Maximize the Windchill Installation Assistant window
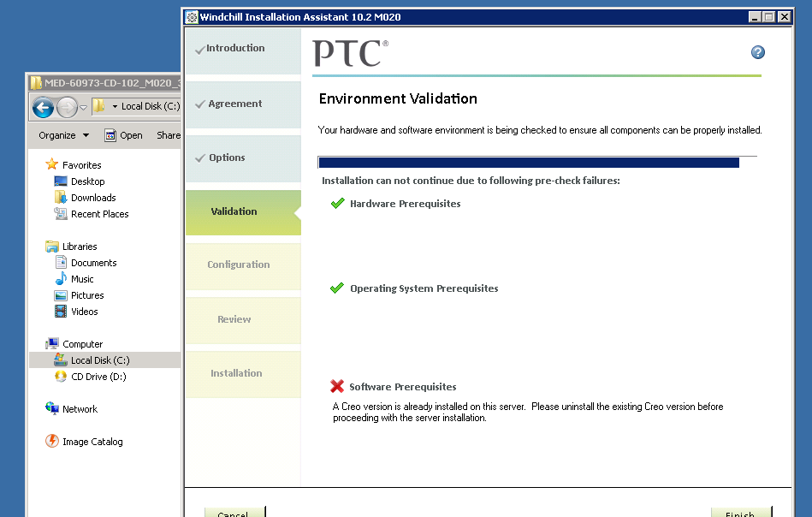The width and height of the screenshot is (812, 517). (x=769, y=17)
